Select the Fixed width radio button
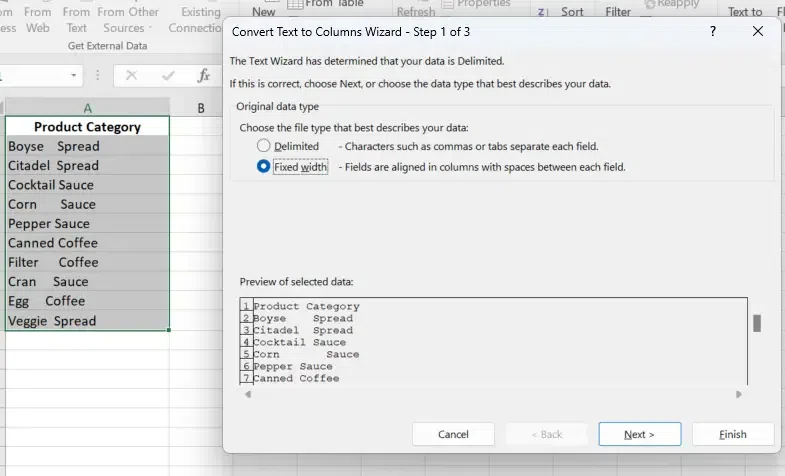785x476 pixels. coord(263,166)
